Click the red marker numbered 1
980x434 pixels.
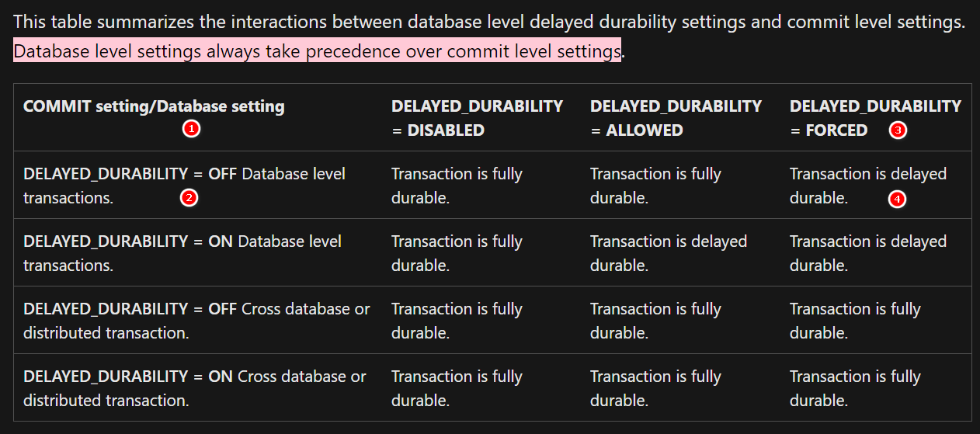click(x=192, y=129)
